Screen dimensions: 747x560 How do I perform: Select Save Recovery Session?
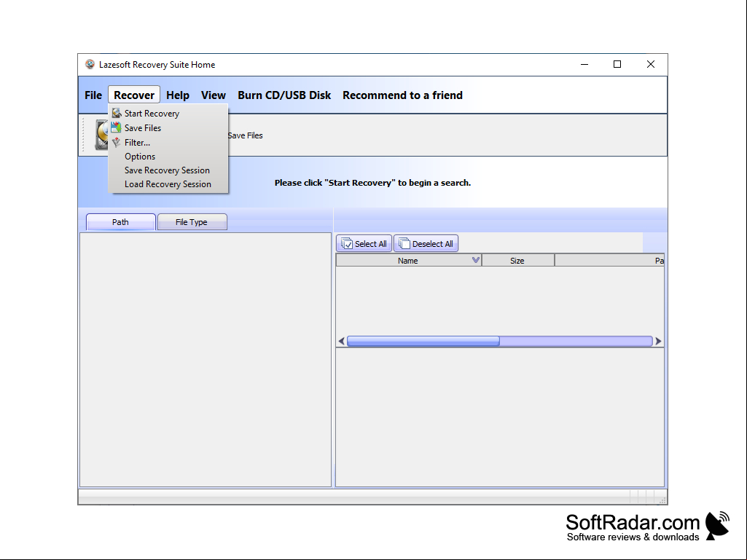coord(168,170)
